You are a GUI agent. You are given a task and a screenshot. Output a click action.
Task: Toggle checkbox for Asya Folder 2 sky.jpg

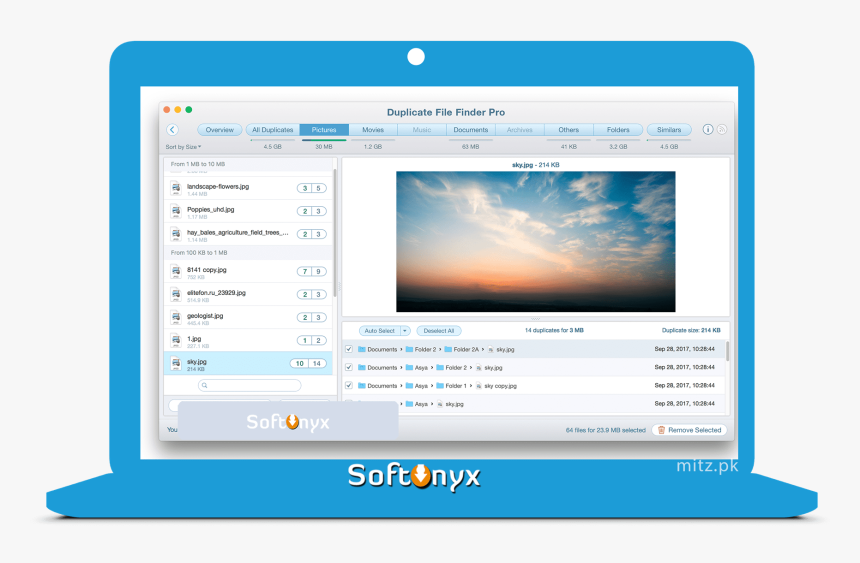(x=349, y=367)
